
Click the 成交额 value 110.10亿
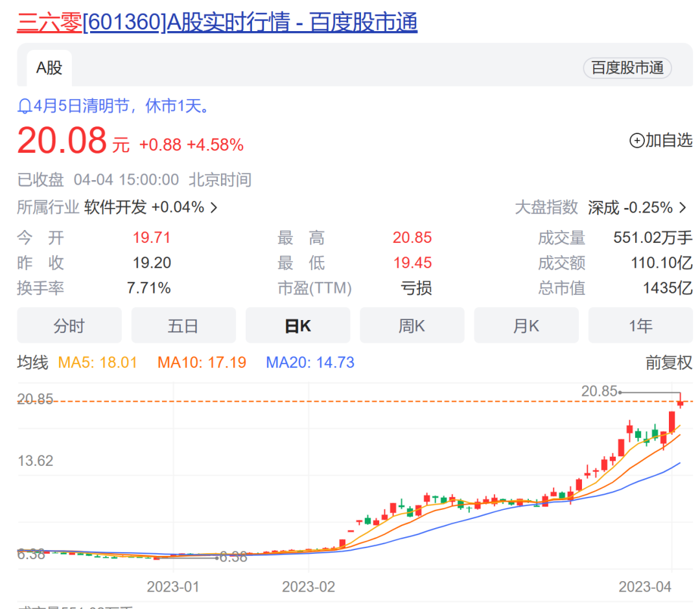point(662,262)
